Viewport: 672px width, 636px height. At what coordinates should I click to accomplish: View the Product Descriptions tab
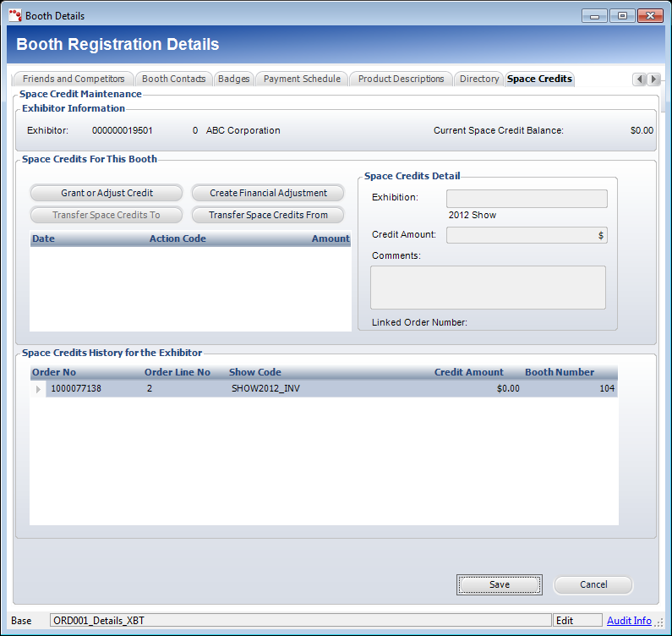401,79
